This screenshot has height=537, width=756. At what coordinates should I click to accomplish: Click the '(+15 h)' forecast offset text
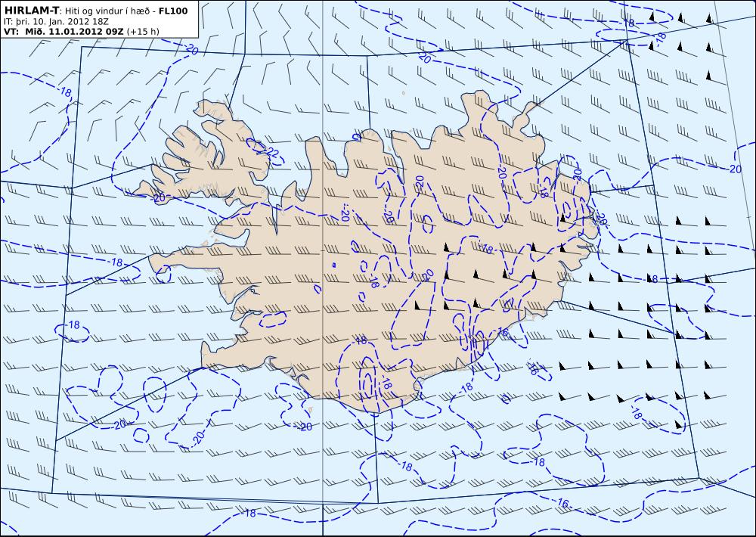point(143,32)
